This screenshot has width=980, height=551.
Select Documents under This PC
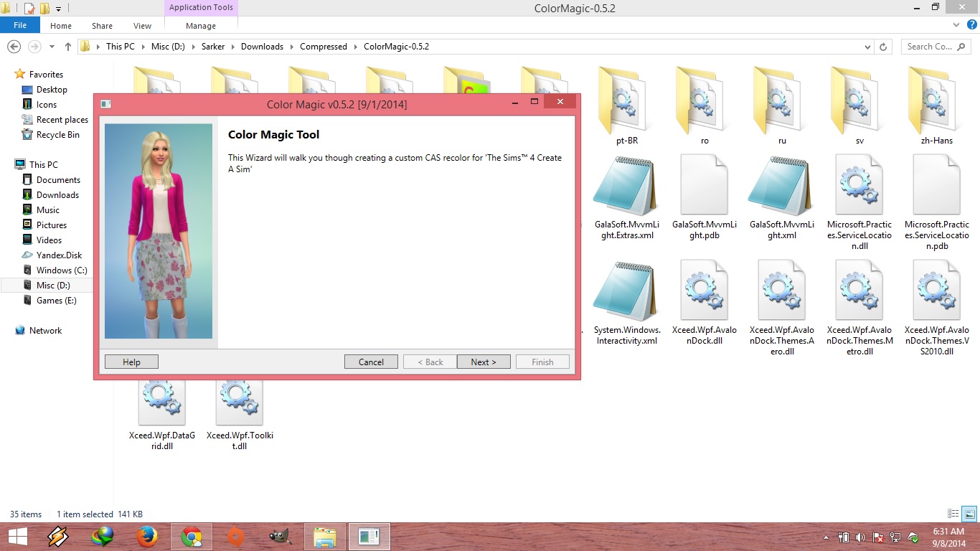point(58,180)
